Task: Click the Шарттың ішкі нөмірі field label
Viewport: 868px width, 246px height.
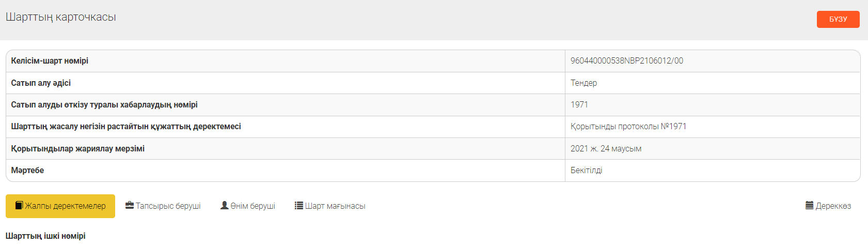Action: [45, 236]
